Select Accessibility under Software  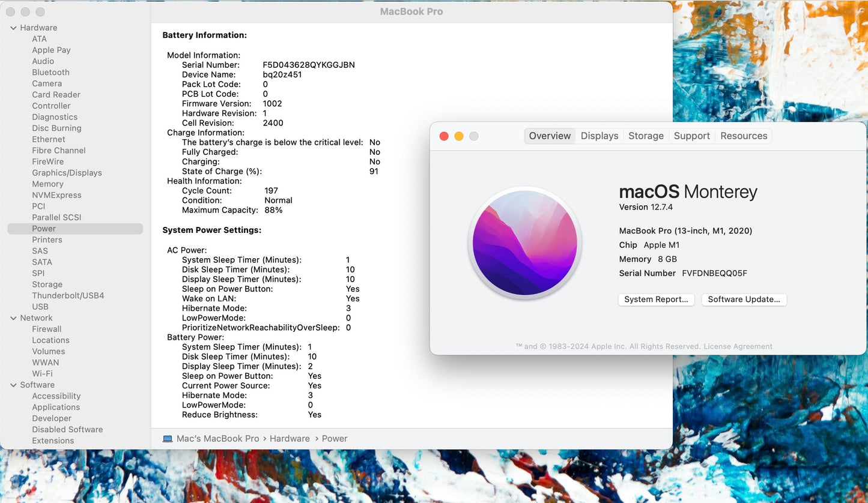coord(56,396)
